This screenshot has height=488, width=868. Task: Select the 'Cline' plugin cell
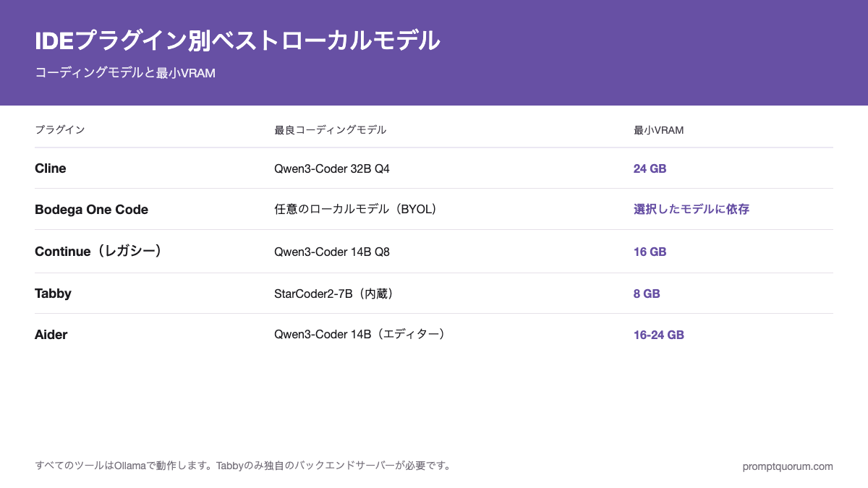[51, 168]
